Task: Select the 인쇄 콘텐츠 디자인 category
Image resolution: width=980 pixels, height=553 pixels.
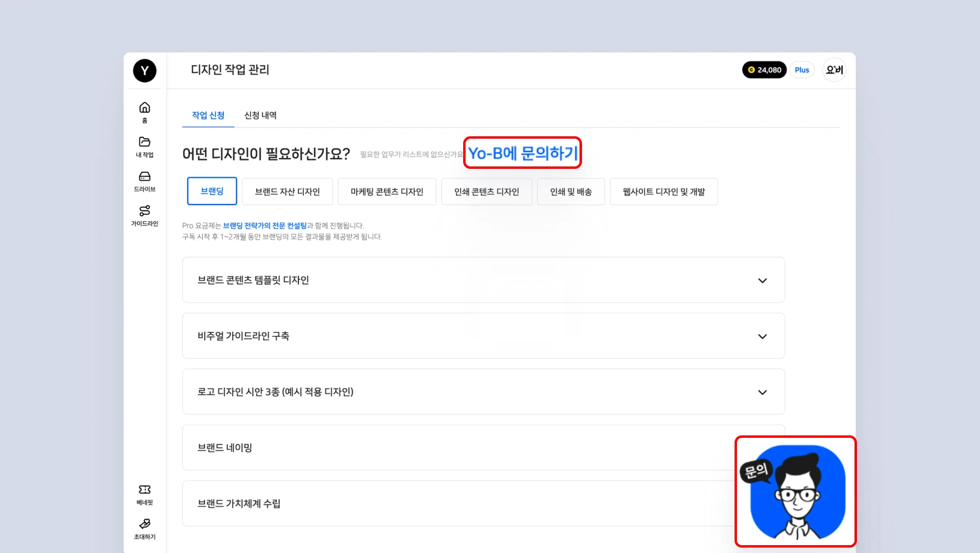Action: [x=487, y=192]
